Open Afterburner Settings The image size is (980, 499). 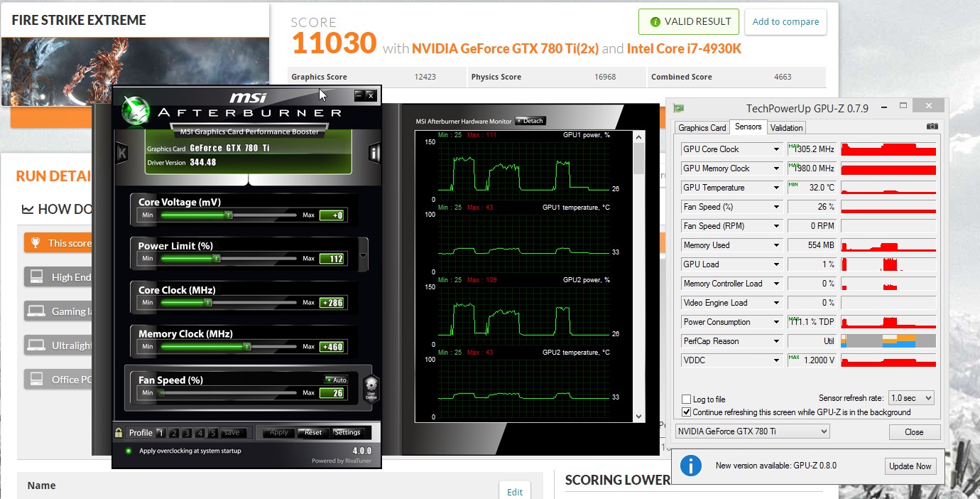pos(347,432)
